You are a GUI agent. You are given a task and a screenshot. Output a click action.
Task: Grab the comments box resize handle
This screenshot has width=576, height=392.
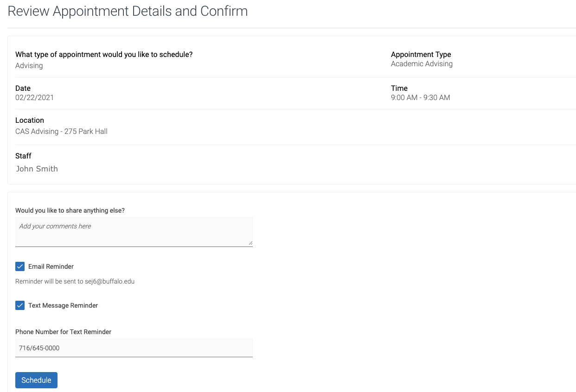250,242
